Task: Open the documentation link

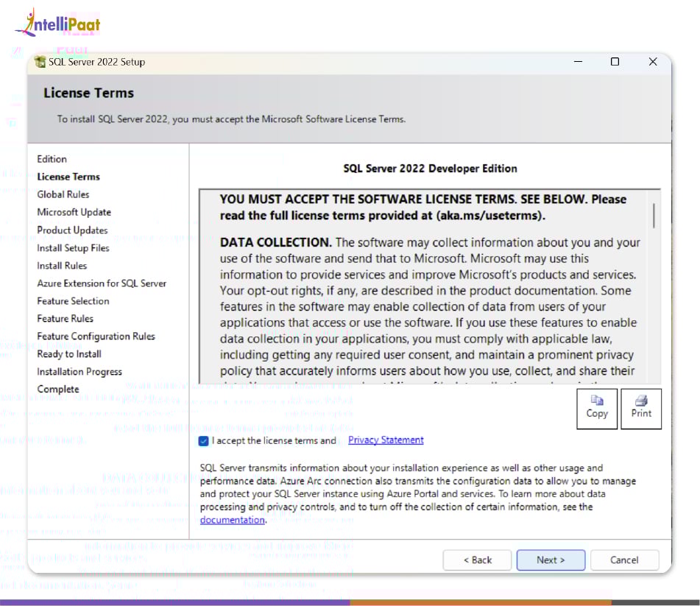Action: 232,520
